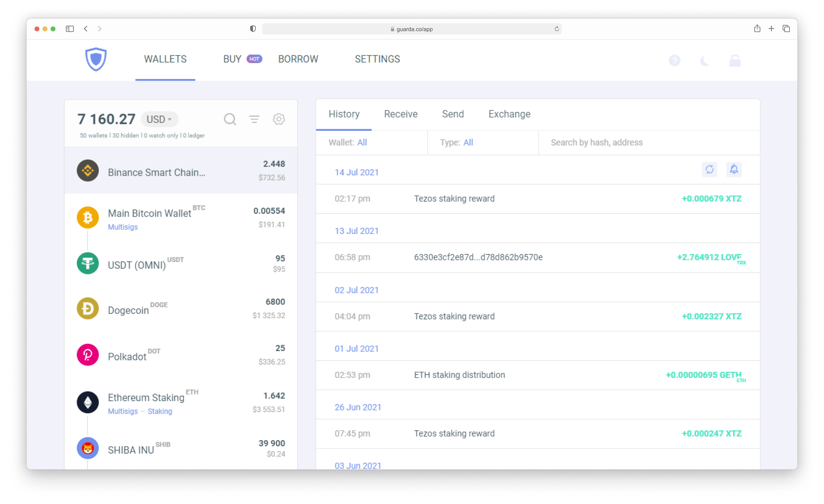Viewport: 824px width, 504px height.
Task: Click the Send button
Action: point(453,114)
